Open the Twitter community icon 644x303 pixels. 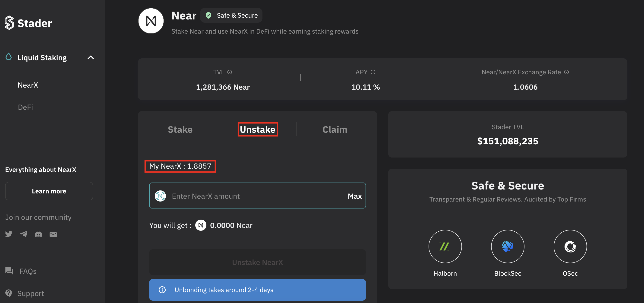(x=9, y=234)
